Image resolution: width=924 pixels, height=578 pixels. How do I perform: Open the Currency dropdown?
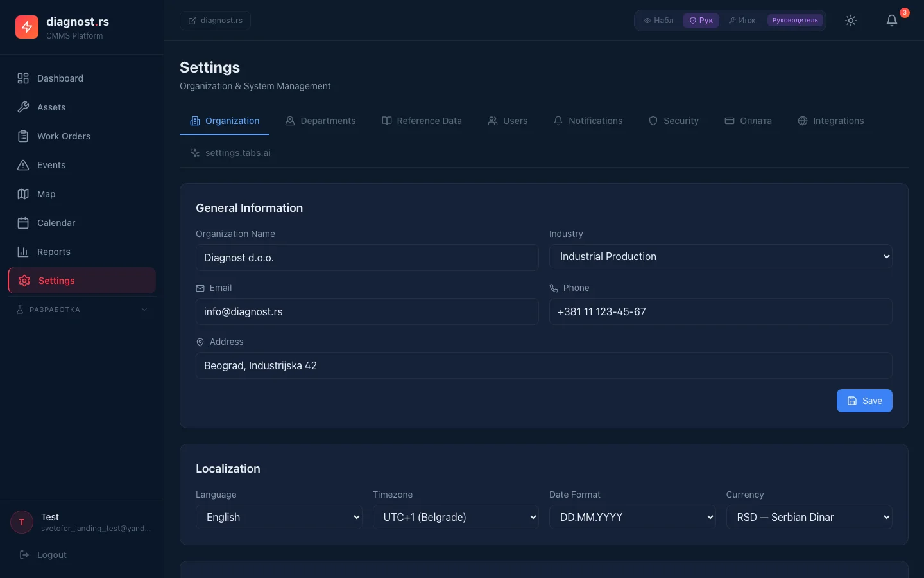pyautogui.click(x=809, y=517)
